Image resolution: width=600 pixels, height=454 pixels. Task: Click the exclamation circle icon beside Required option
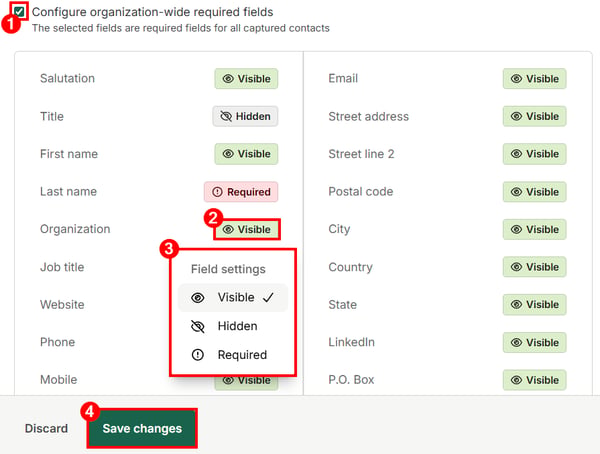coord(197,355)
